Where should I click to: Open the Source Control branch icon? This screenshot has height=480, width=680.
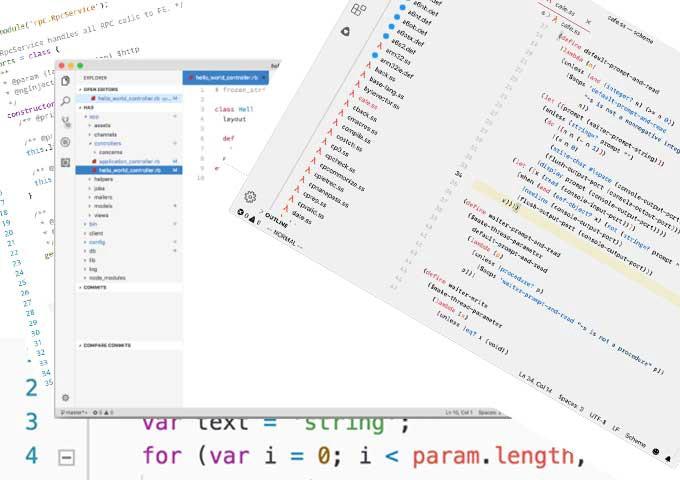point(66,122)
